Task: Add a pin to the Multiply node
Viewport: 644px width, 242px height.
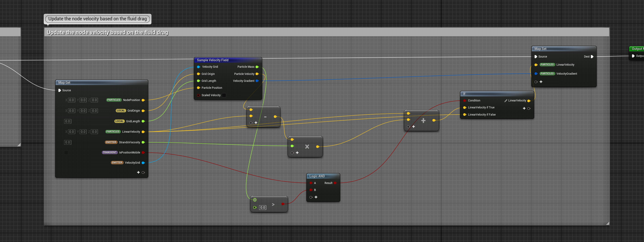Action: coord(297,153)
